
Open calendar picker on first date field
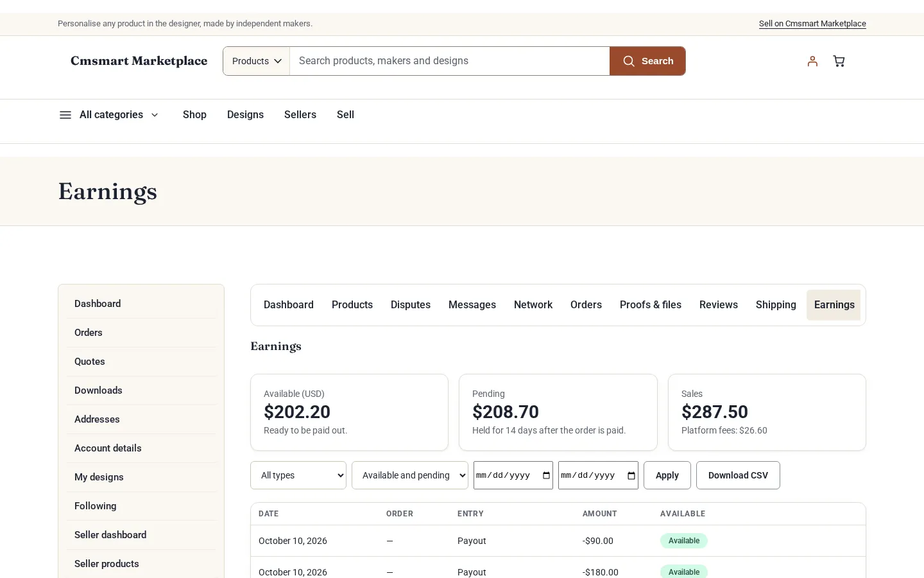pyautogui.click(x=546, y=475)
